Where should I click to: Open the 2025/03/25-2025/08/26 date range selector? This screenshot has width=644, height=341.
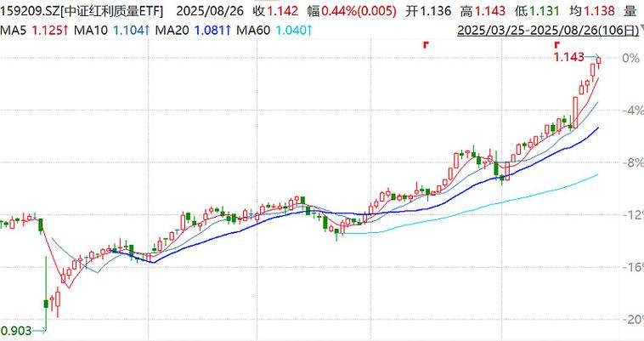[549, 31]
